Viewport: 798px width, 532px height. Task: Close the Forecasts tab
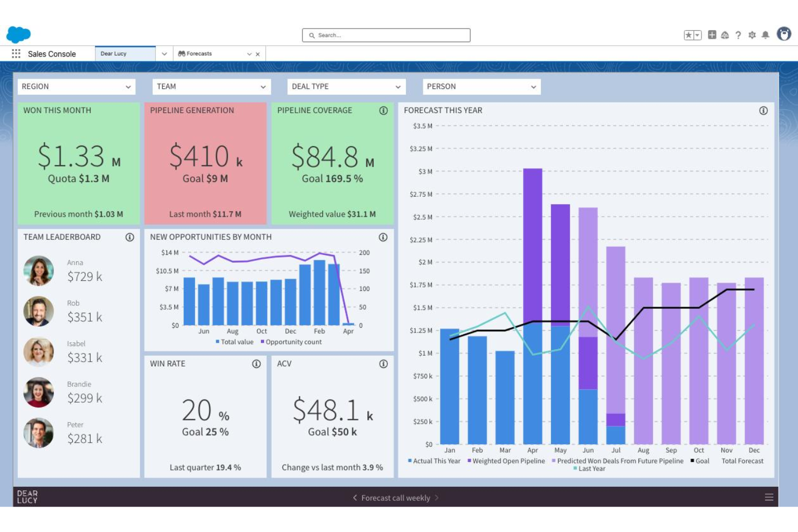point(258,54)
